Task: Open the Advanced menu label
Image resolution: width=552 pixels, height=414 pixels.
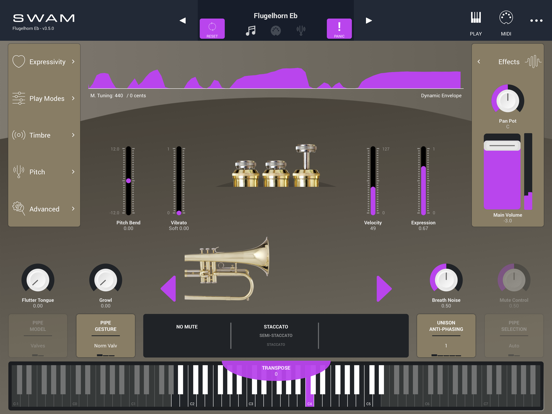Action: click(x=44, y=209)
